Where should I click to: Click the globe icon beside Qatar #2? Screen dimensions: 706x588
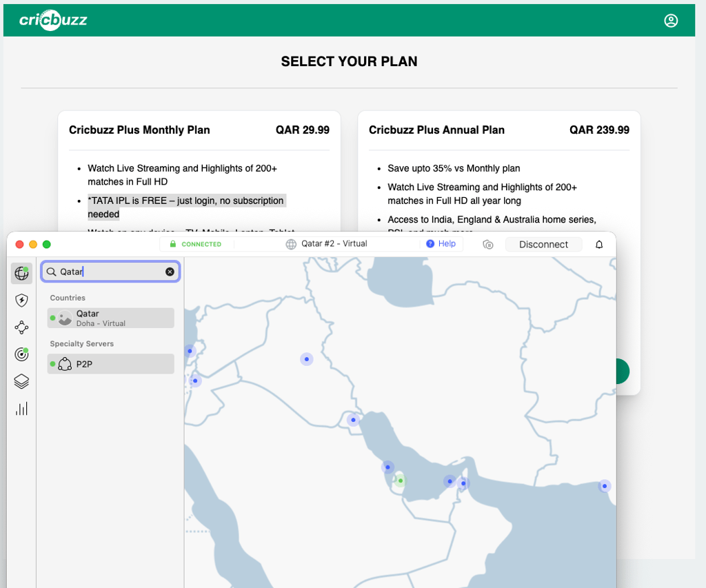(292, 244)
